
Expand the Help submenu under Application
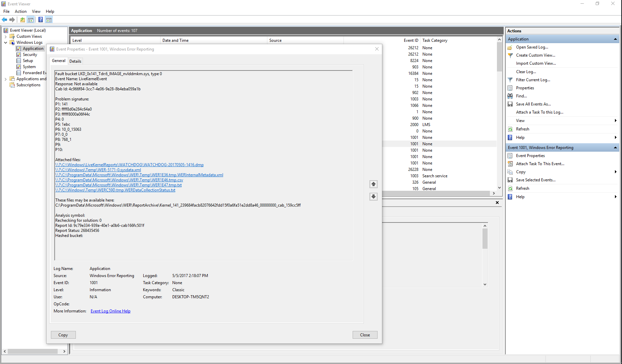(616, 138)
